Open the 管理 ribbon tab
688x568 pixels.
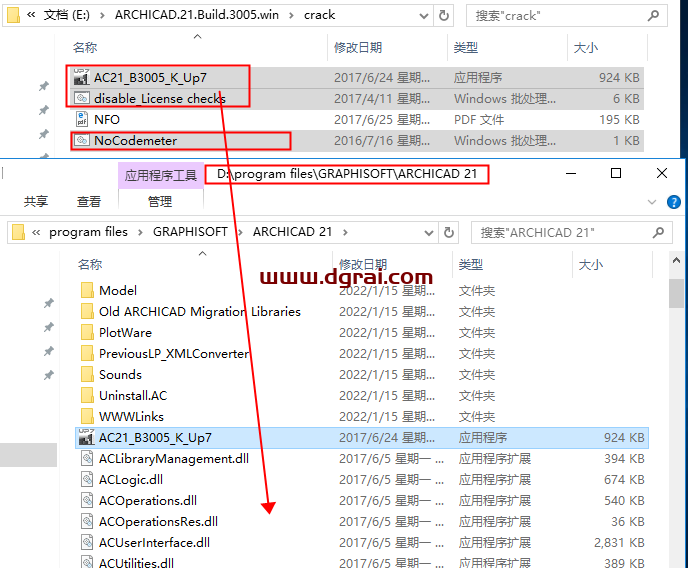(x=160, y=202)
